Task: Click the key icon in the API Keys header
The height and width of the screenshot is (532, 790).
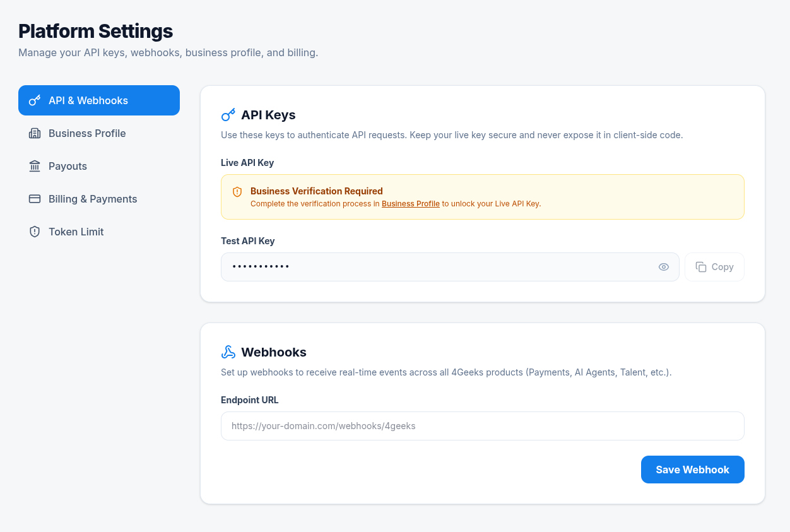Action: pyautogui.click(x=228, y=115)
